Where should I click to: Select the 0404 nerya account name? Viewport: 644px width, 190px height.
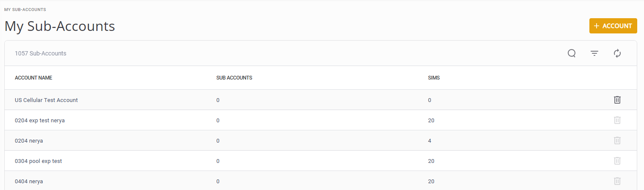click(29, 182)
